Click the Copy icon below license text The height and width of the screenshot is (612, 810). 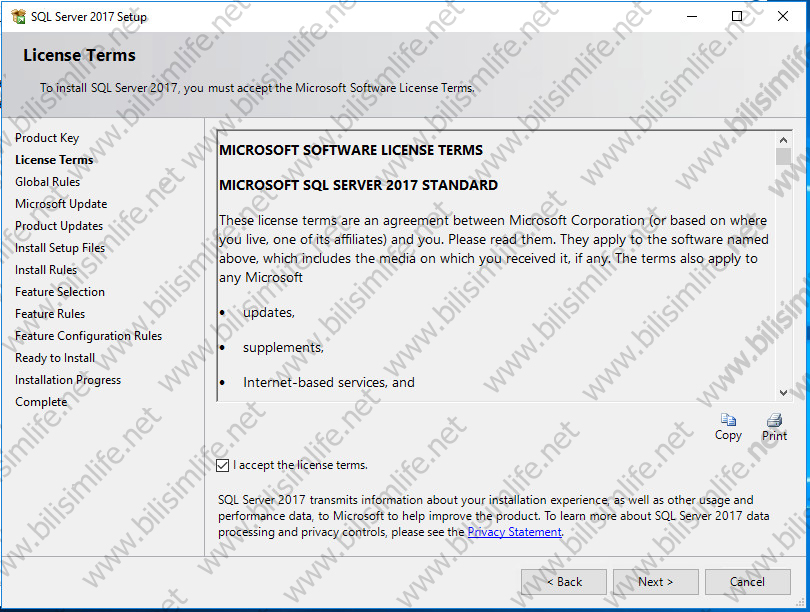point(728,420)
